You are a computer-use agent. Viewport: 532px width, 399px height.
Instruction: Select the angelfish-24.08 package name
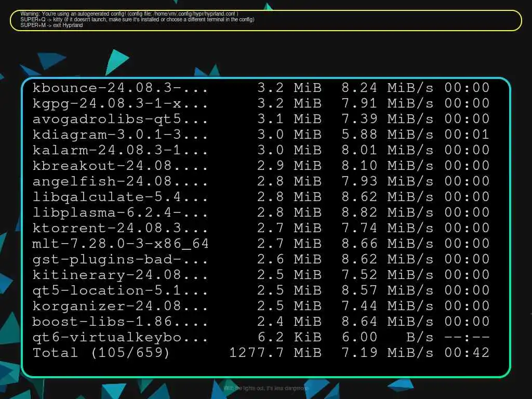[120, 181]
